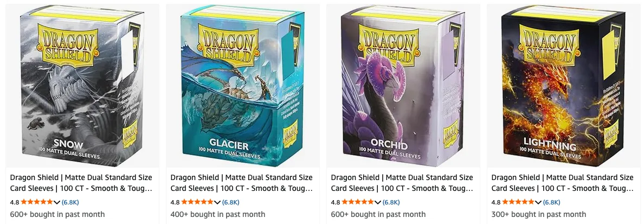This screenshot has width=644, height=224.
Task: Expand rating breakdown arrow for Lightning sleeves
Action: click(538, 202)
